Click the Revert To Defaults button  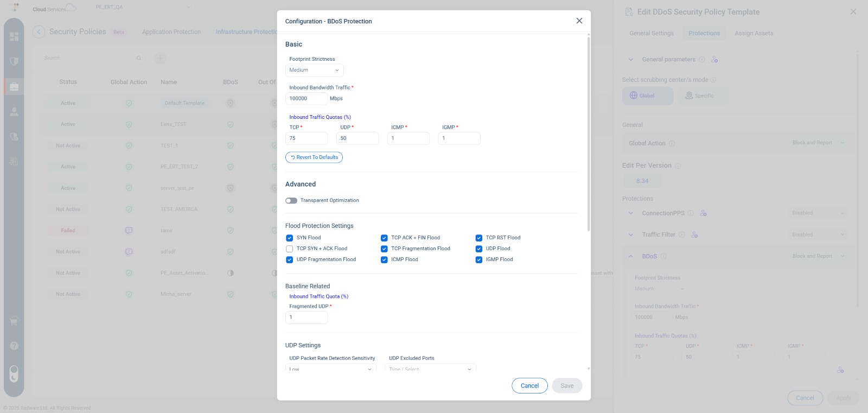pyautogui.click(x=314, y=157)
